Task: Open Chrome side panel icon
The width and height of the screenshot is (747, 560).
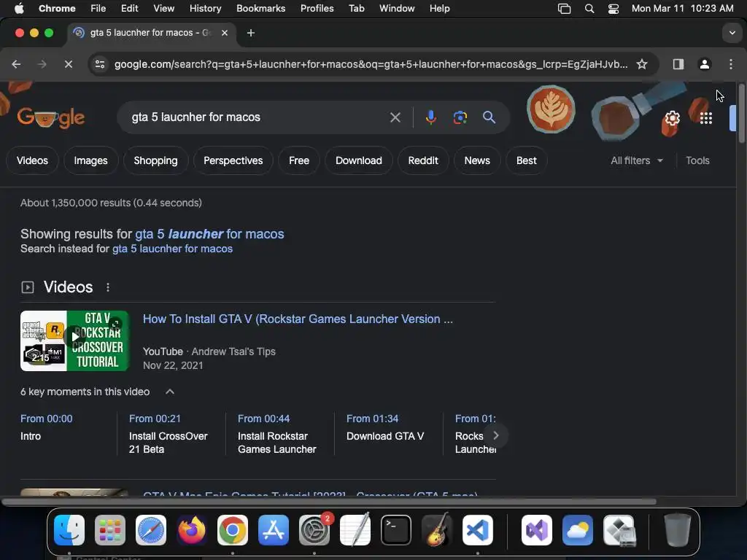Action: point(678,64)
